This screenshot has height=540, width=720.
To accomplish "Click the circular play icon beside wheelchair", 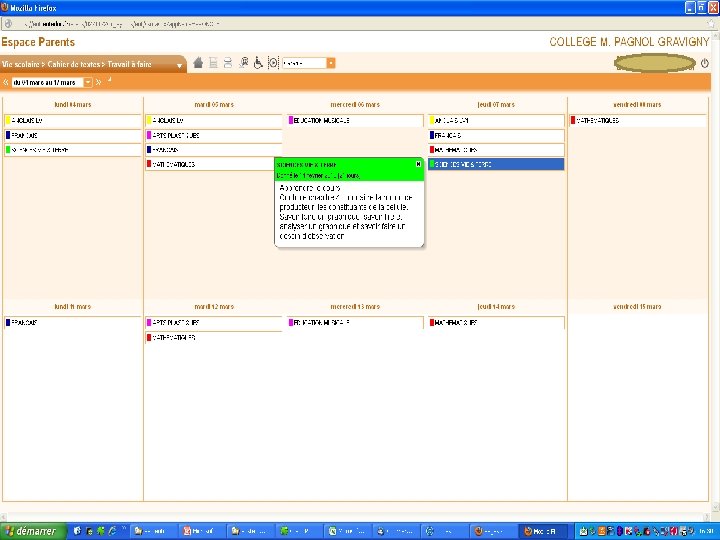I will (x=273, y=63).
